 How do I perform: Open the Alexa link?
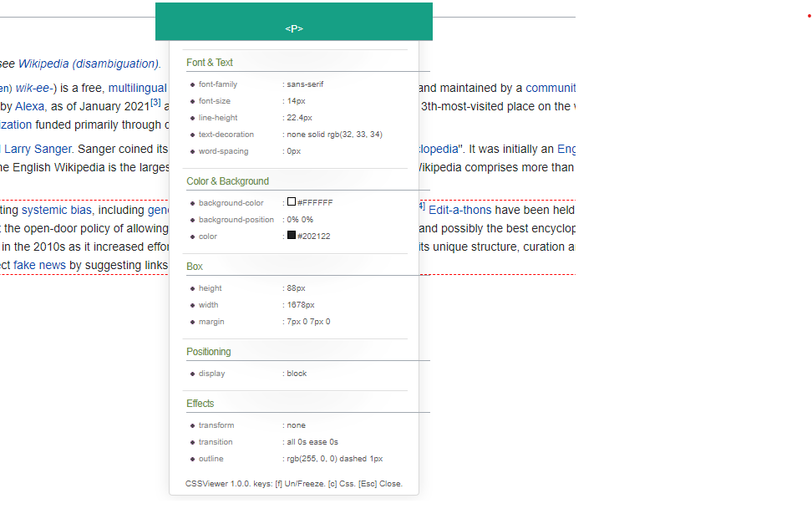click(x=30, y=106)
